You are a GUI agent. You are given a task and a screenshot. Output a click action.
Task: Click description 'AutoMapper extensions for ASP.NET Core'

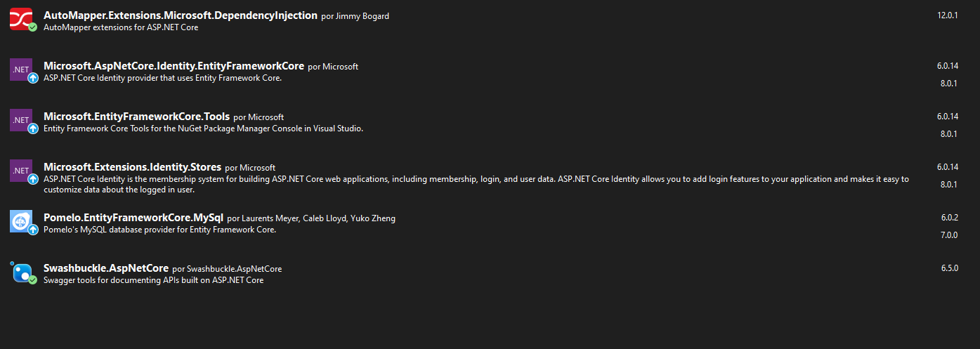point(121,27)
